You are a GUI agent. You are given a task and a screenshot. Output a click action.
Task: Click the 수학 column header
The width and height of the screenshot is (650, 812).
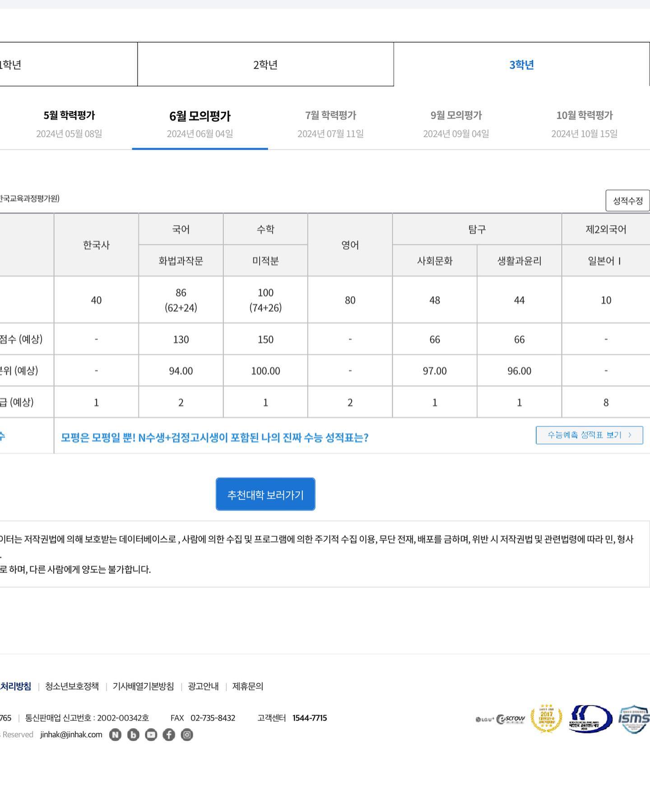coord(265,229)
